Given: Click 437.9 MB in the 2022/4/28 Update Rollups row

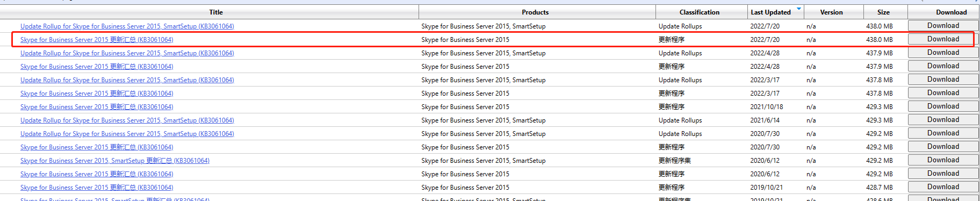Looking at the screenshot, I should click(880, 53).
